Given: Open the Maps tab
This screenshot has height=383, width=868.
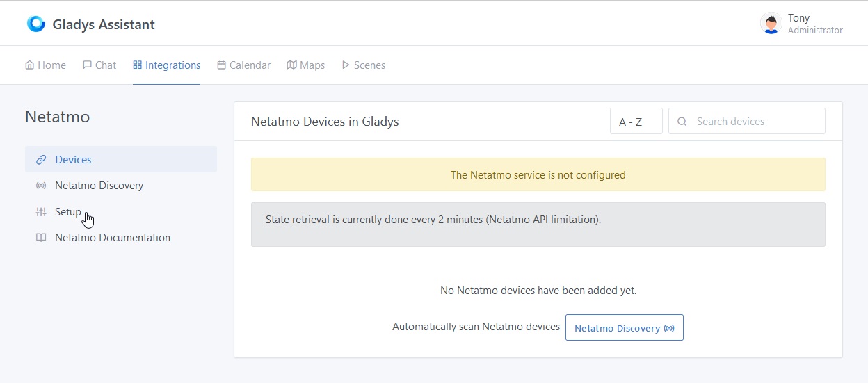Looking at the screenshot, I should (306, 65).
